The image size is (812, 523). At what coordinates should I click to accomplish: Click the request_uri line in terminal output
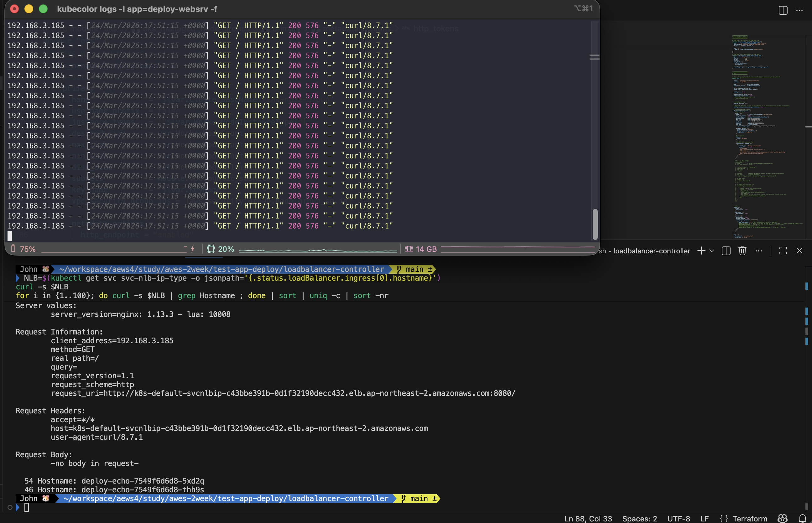tap(283, 393)
